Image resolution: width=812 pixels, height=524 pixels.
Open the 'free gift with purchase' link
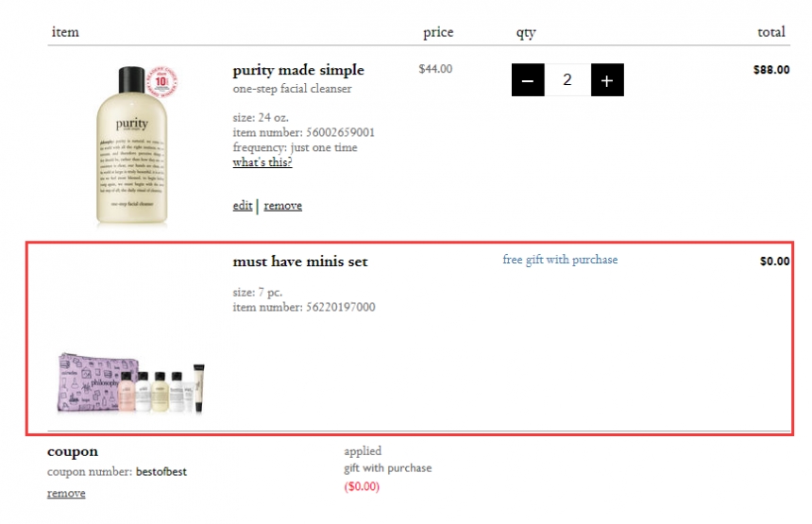pyautogui.click(x=560, y=260)
